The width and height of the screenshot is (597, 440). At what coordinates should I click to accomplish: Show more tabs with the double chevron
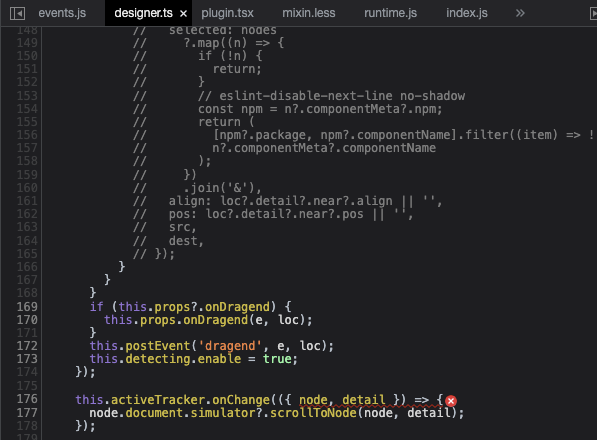point(520,13)
